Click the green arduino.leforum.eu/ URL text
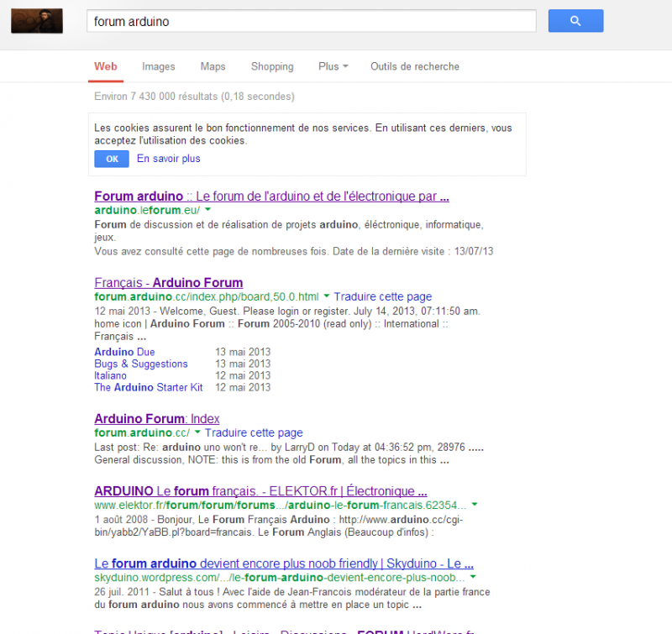 [x=147, y=210]
